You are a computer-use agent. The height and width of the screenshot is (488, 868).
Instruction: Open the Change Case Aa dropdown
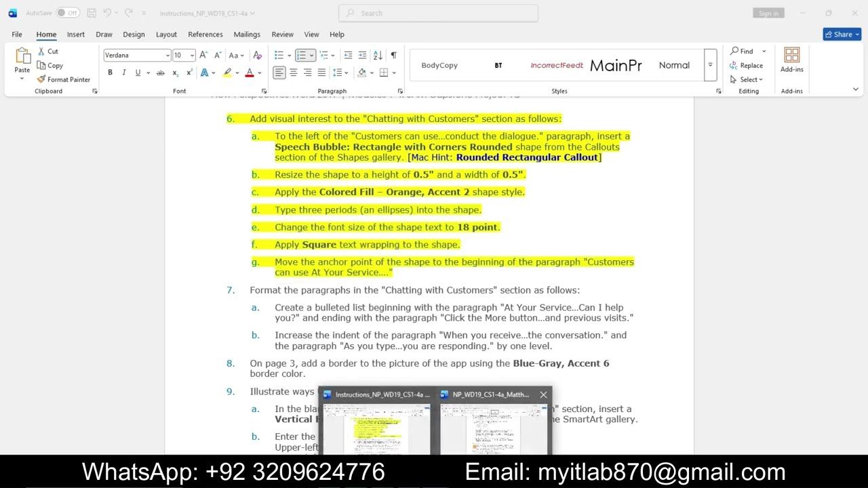click(x=237, y=56)
